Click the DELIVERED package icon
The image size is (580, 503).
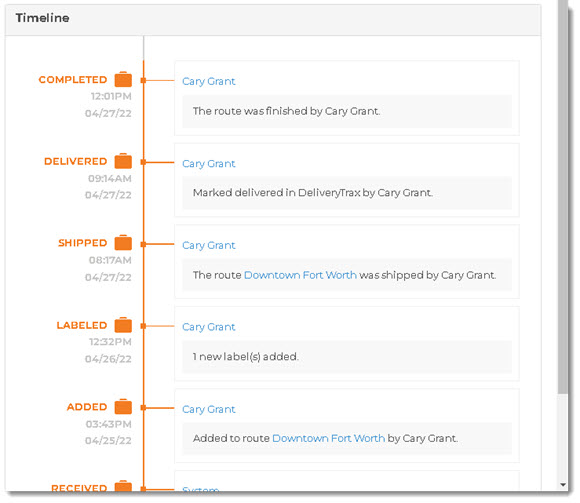point(123,161)
